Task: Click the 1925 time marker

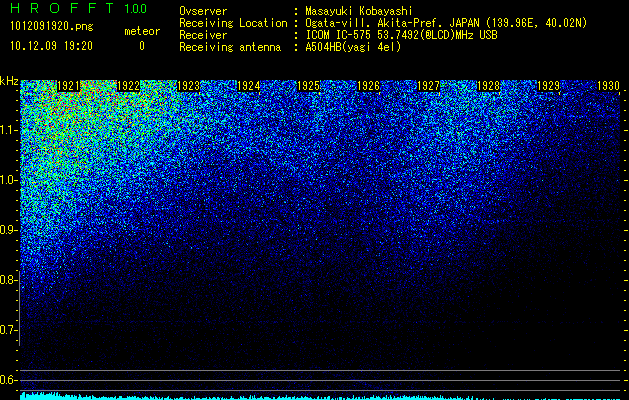Action: [x=308, y=86]
